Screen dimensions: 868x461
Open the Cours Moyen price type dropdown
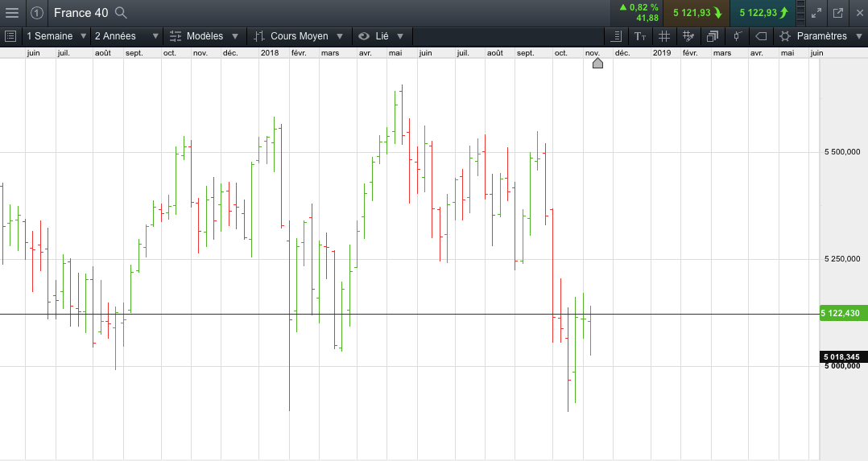click(x=299, y=36)
